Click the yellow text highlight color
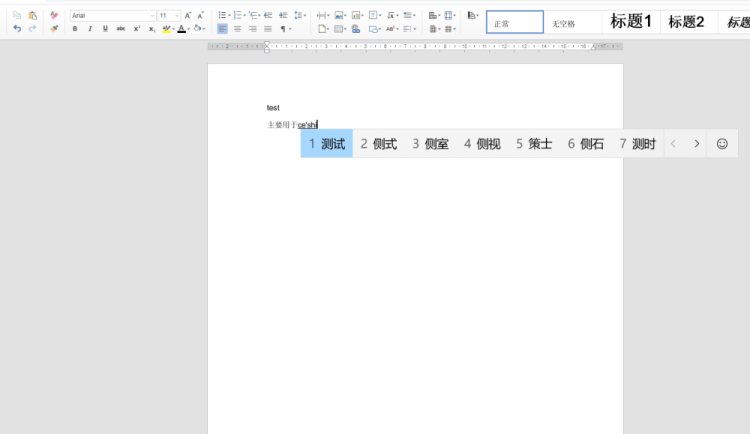The image size is (750, 434). click(166, 29)
